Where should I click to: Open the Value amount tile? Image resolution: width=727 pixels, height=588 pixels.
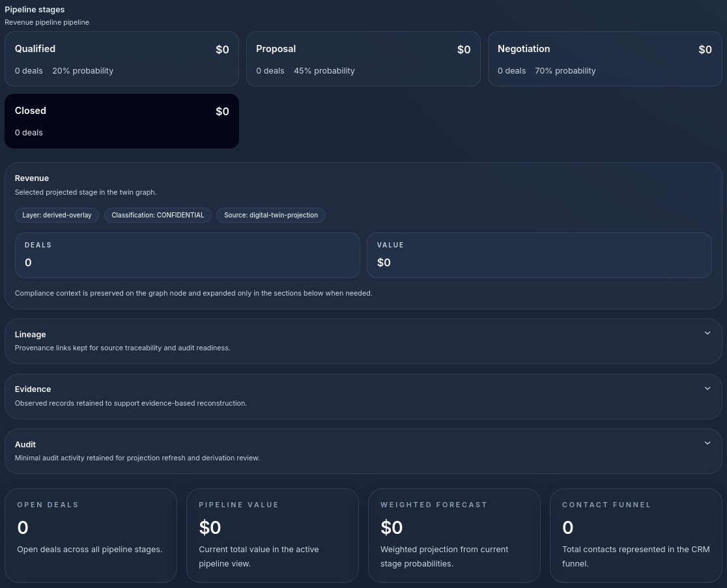(539, 255)
